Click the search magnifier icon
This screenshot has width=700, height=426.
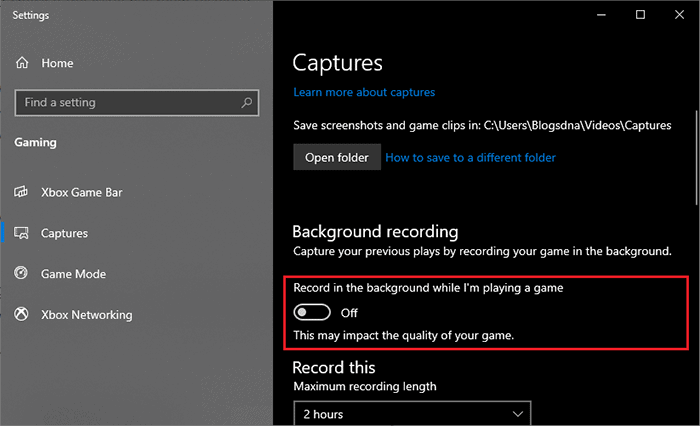(x=246, y=103)
